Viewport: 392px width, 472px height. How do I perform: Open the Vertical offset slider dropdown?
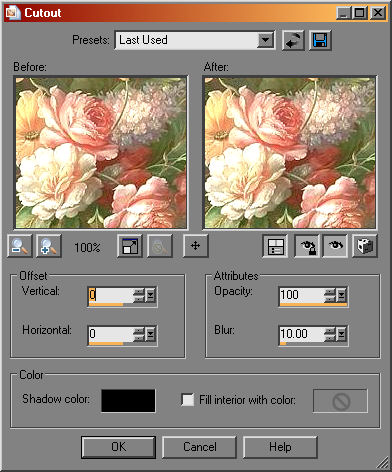tap(151, 295)
